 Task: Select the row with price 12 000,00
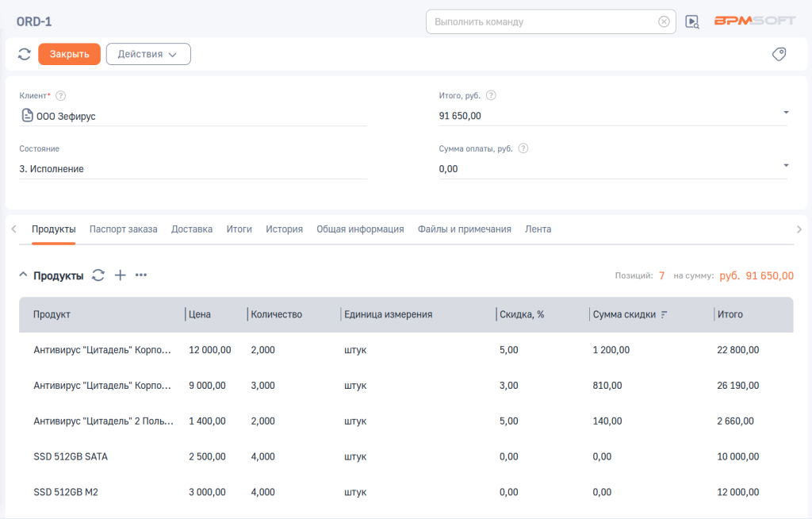point(406,350)
